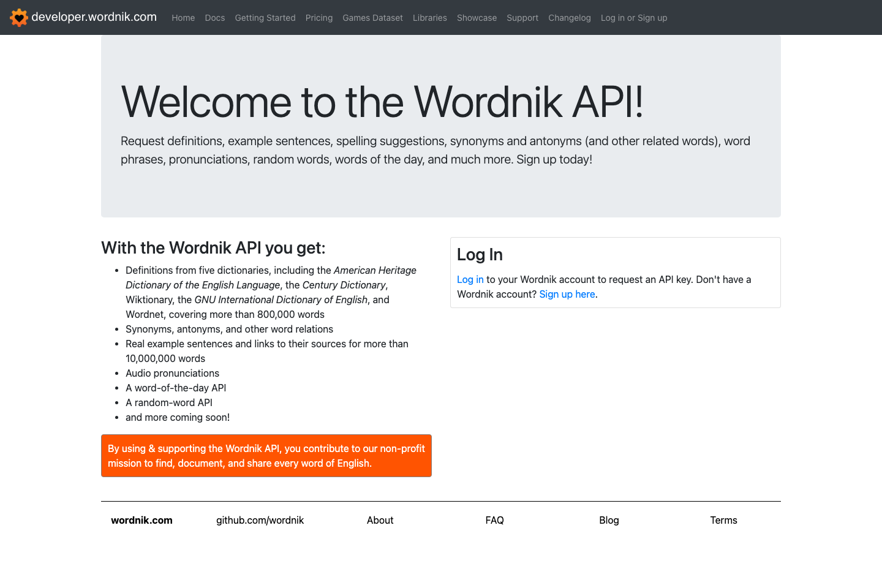The width and height of the screenshot is (882, 588).
Task: View the Pricing page
Action: (319, 18)
